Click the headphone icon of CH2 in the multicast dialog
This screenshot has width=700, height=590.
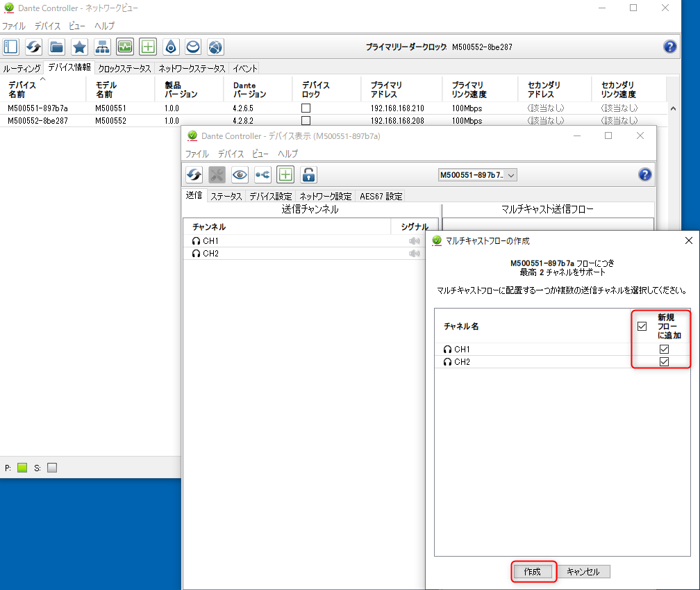coord(447,362)
